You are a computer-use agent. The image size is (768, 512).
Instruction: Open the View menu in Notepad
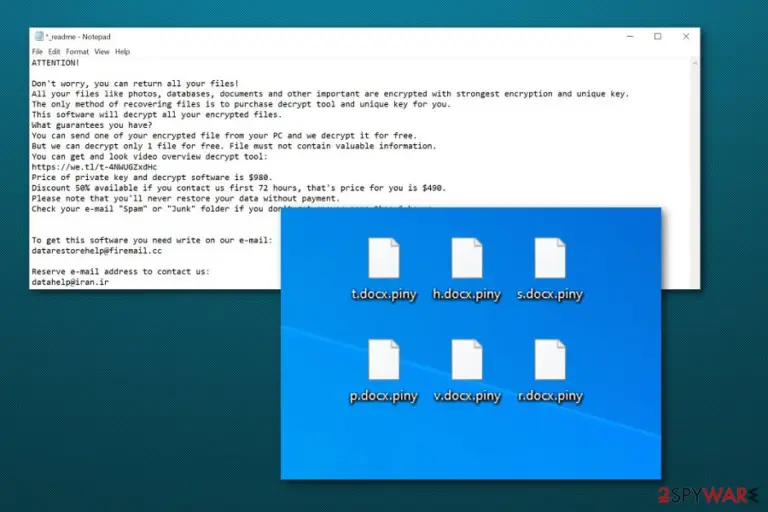coord(102,51)
